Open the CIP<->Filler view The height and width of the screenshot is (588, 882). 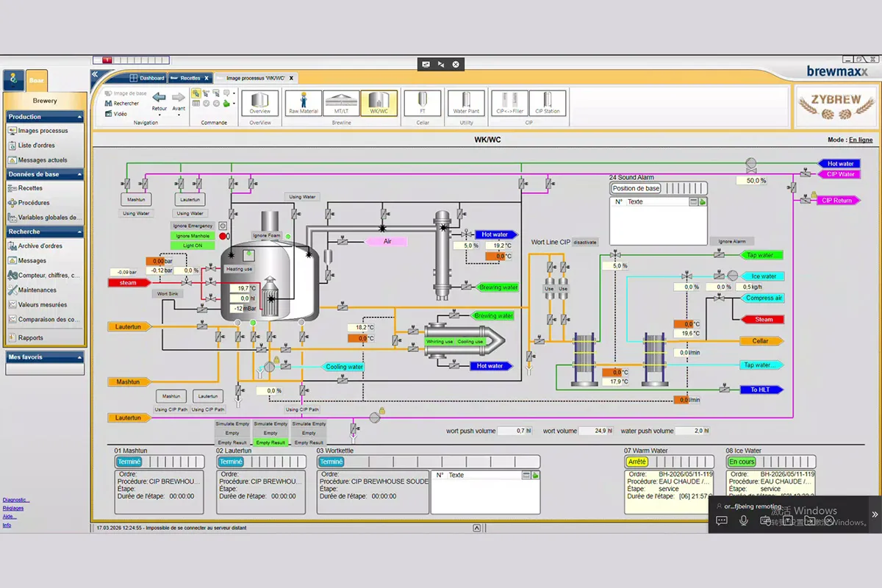point(509,103)
